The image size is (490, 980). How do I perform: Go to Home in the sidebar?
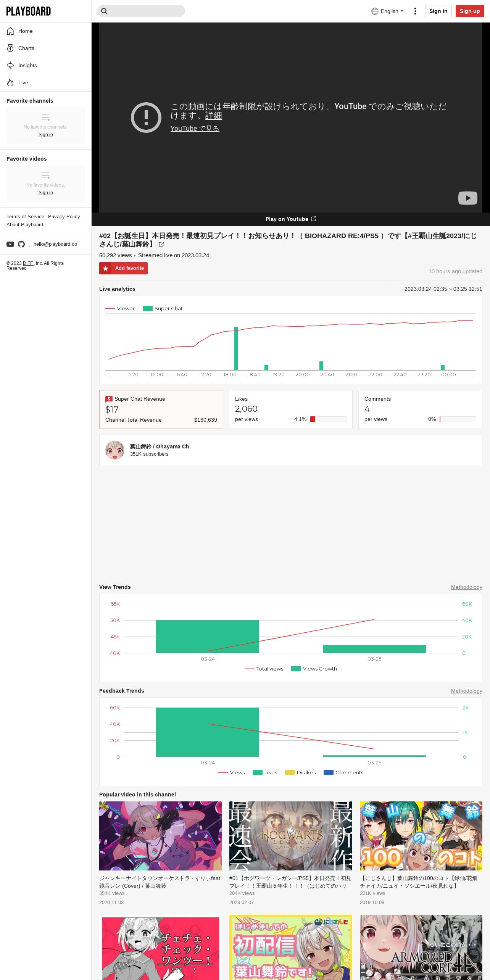tap(45, 31)
